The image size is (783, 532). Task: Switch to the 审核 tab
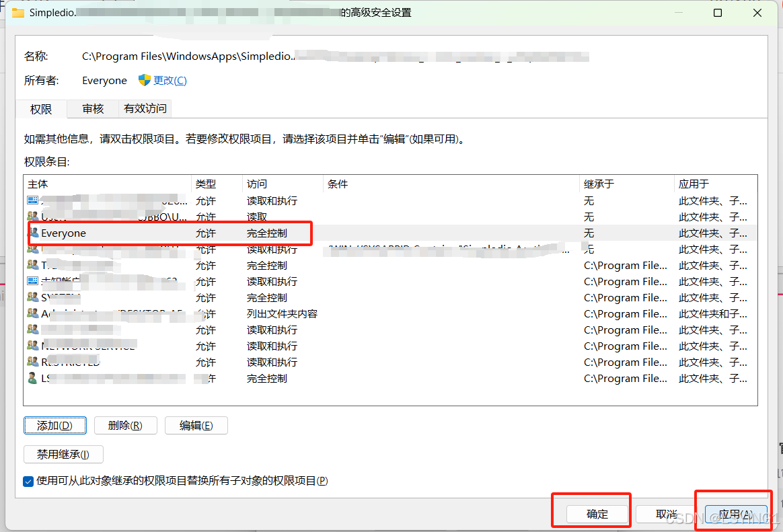click(93, 108)
